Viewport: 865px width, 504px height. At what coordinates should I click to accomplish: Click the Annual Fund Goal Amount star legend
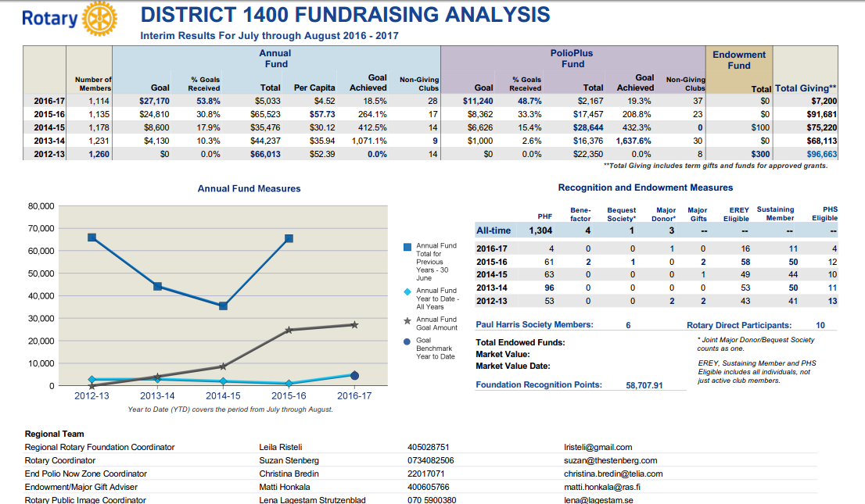pos(407,321)
